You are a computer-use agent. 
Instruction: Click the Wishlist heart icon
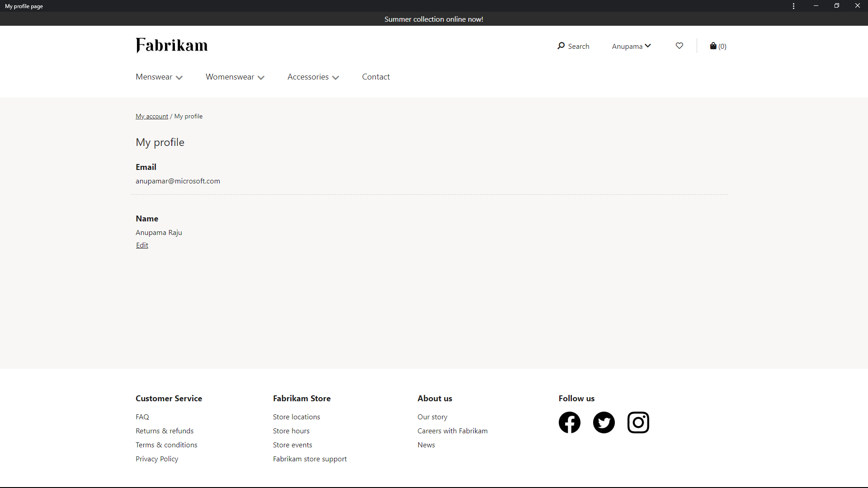679,46
